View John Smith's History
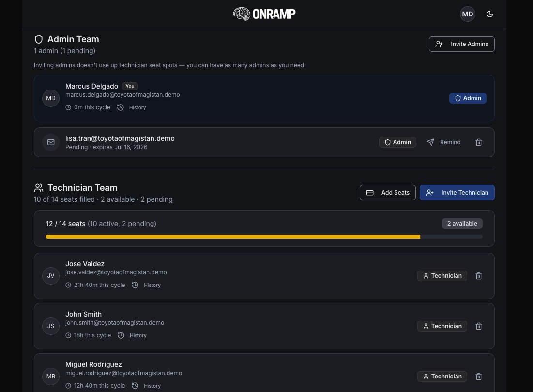 [132, 335]
